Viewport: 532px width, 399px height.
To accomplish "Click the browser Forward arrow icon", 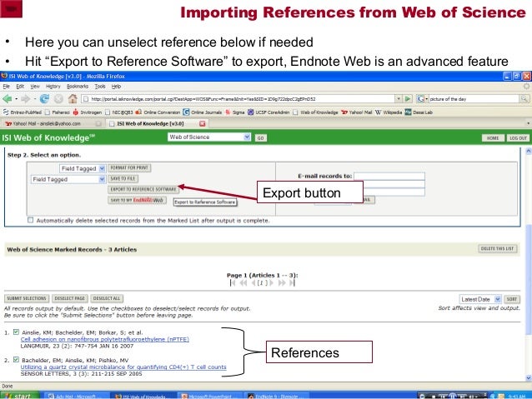I will coord(26,99).
